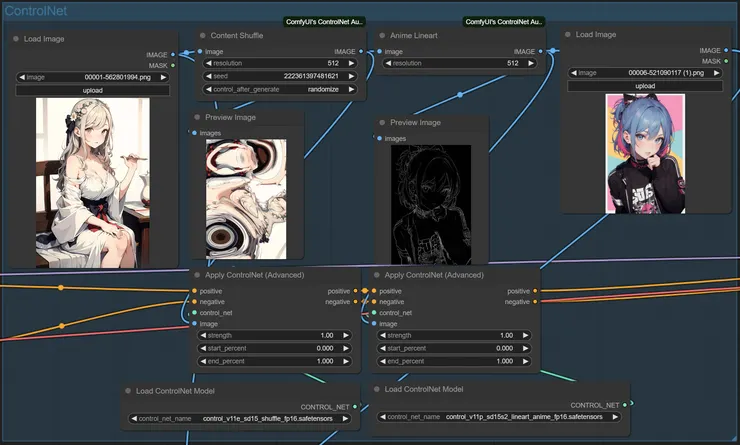
Task: Click the collapse dot of the lineart Load ControlNet Model node
Action: 376,389
